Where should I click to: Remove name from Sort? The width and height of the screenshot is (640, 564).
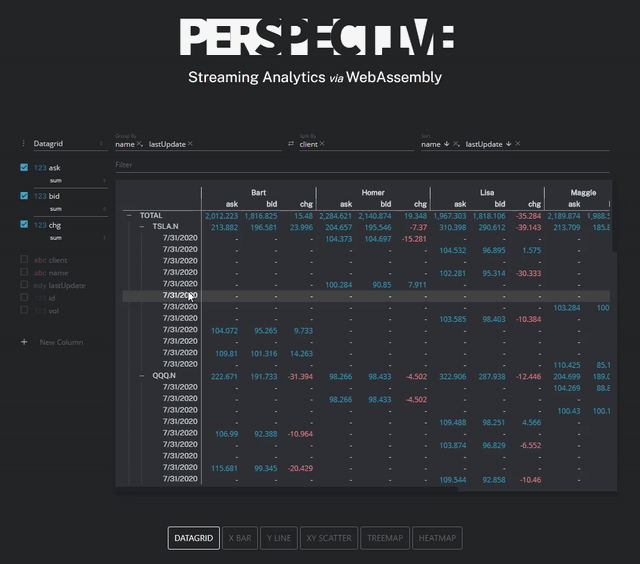tap(456, 144)
